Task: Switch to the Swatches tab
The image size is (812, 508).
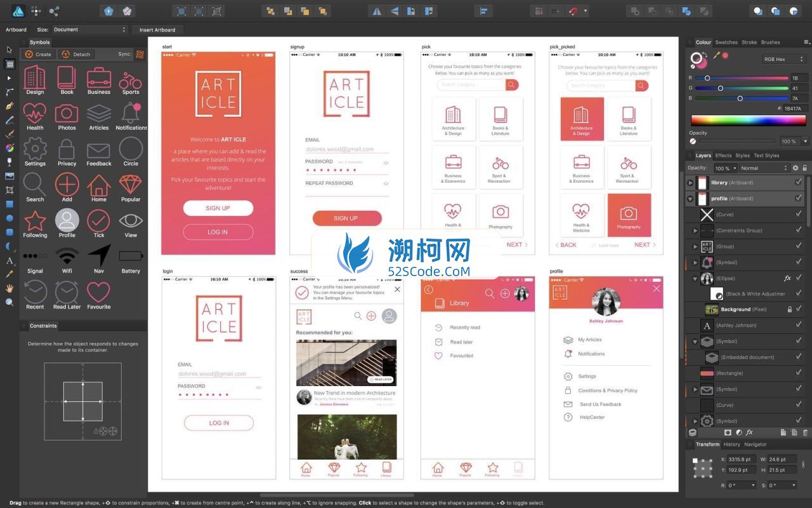Action: pyautogui.click(x=726, y=43)
